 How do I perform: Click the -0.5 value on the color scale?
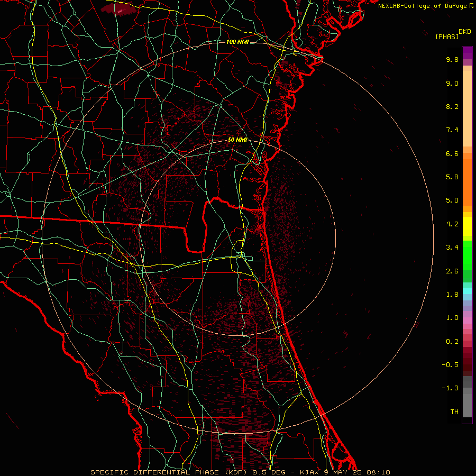[450, 365]
